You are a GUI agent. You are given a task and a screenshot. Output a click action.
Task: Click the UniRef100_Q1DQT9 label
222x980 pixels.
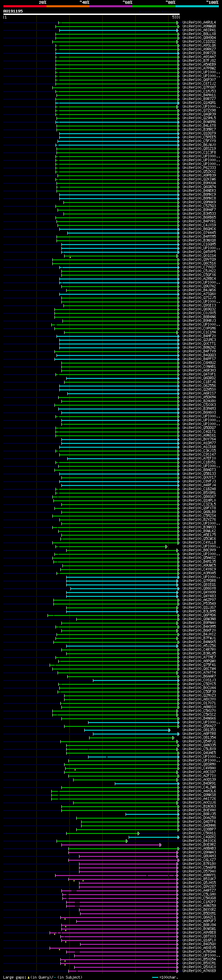[x=199, y=133]
